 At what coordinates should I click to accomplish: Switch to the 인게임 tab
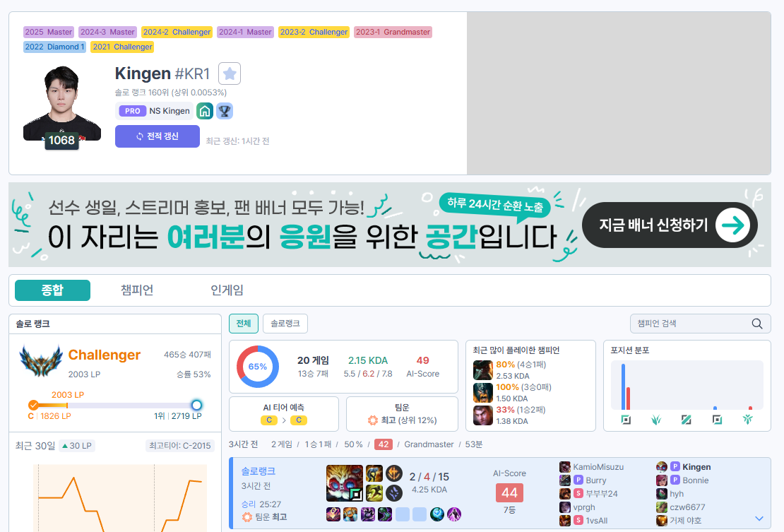(x=227, y=290)
